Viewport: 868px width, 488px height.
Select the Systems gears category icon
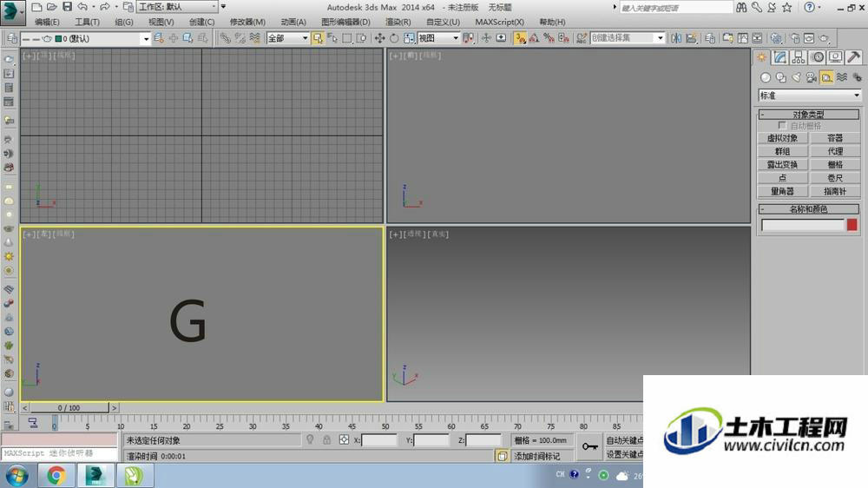click(x=857, y=78)
